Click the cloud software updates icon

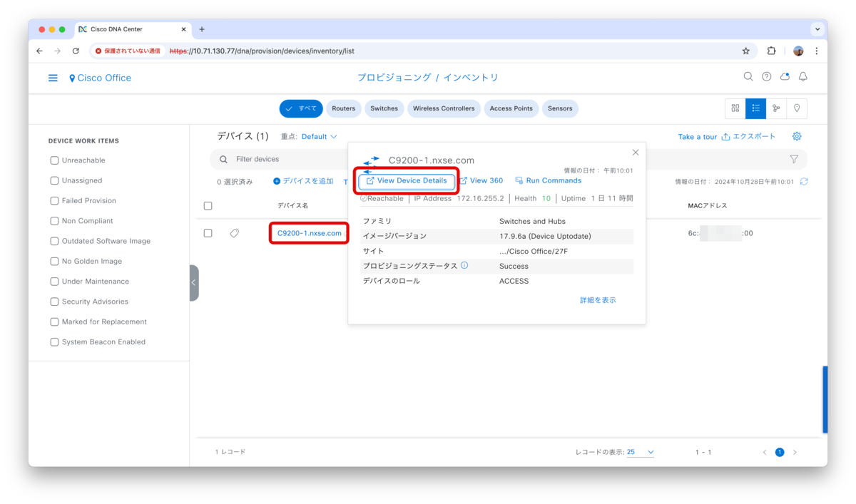click(x=785, y=76)
